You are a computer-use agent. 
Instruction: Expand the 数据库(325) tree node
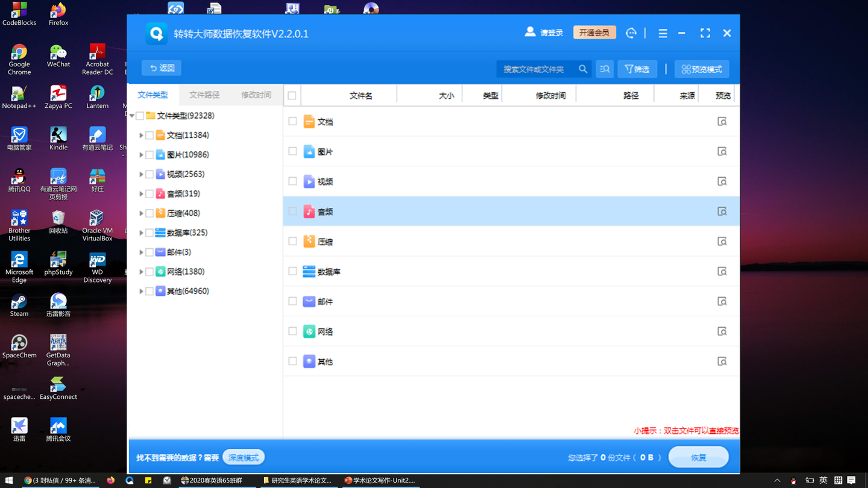tap(142, 233)
